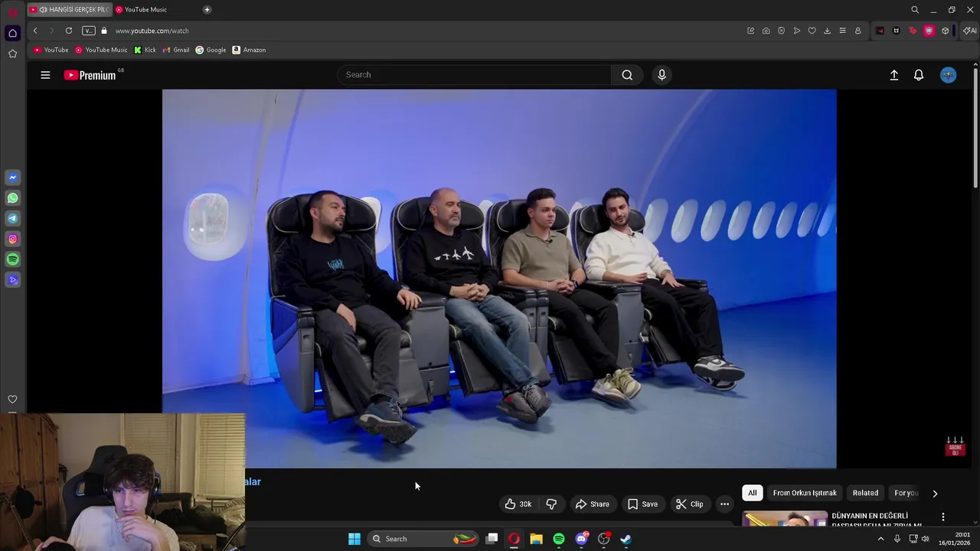
Task: Open the ABONE OL subscribe watermark
Action: (955, 446)
